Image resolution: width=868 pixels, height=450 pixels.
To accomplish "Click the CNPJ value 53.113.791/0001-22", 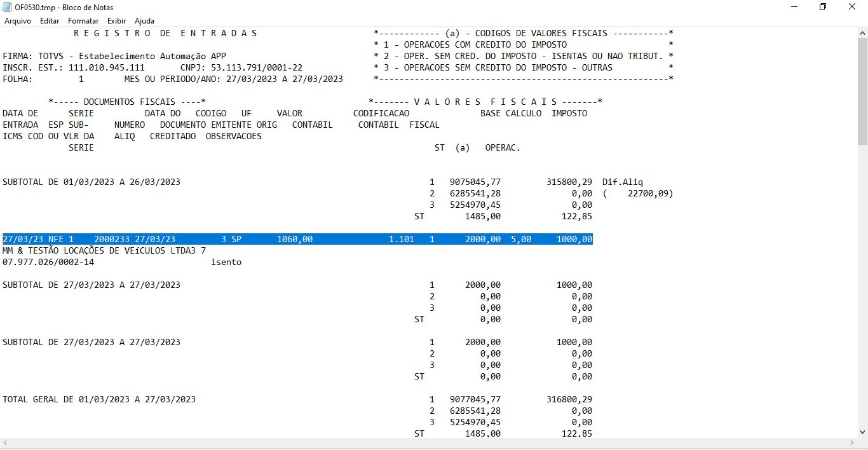I will (x=257, y=67).
